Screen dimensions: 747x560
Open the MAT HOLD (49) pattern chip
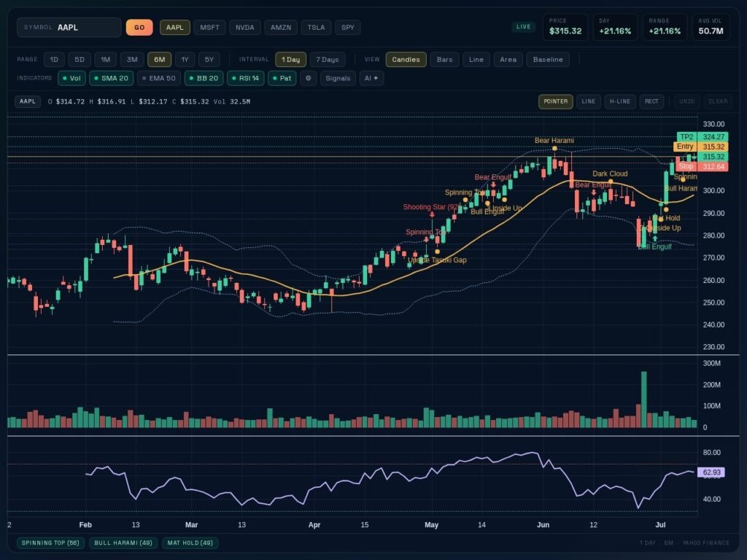pos(190,542)
